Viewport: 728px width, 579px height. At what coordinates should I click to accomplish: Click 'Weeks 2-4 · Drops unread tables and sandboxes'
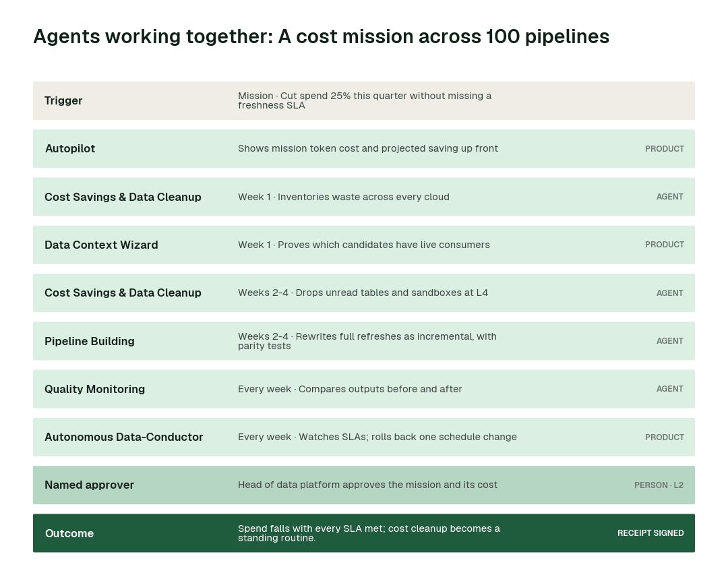click(363, 293)
